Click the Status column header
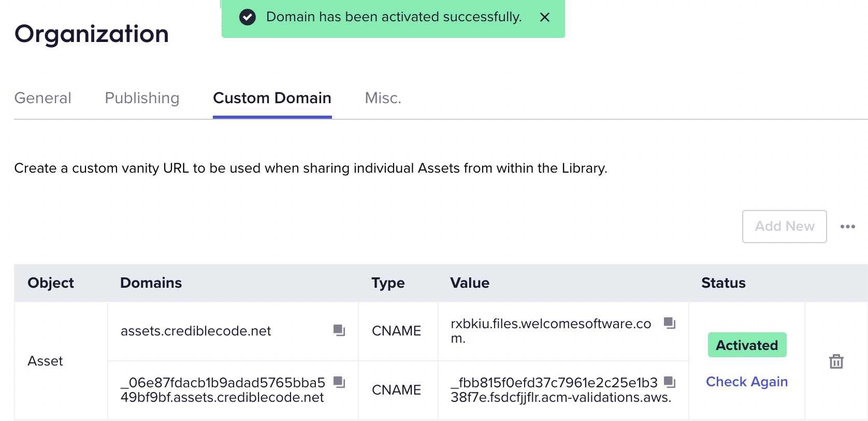This screenshot has height=421, width=868. coord(724,283)
